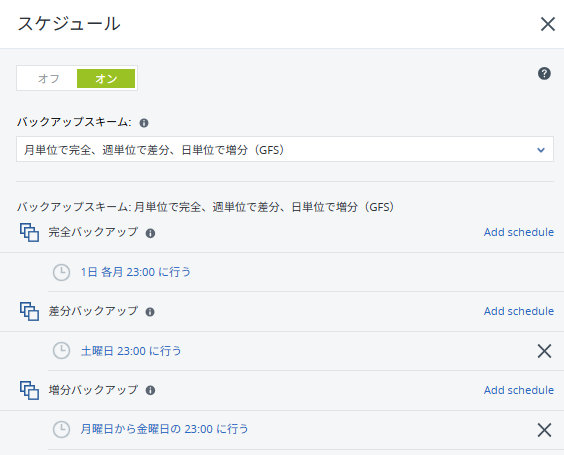Screen dimensions: 564x455
Task: Click clock icon of the 土曜日 23:00 schedule
Action: tap(62, 351)
